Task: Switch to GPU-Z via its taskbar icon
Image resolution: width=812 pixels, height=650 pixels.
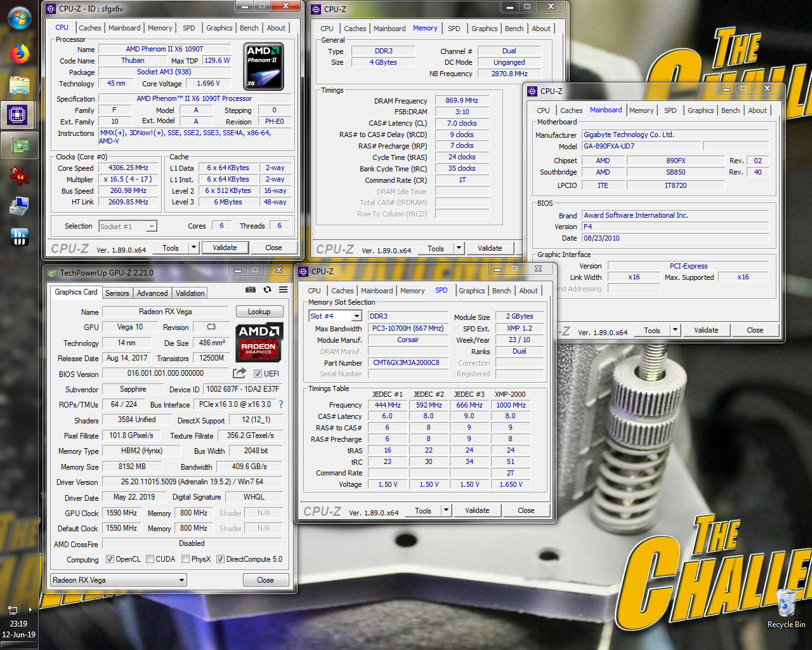Action: 19,145
